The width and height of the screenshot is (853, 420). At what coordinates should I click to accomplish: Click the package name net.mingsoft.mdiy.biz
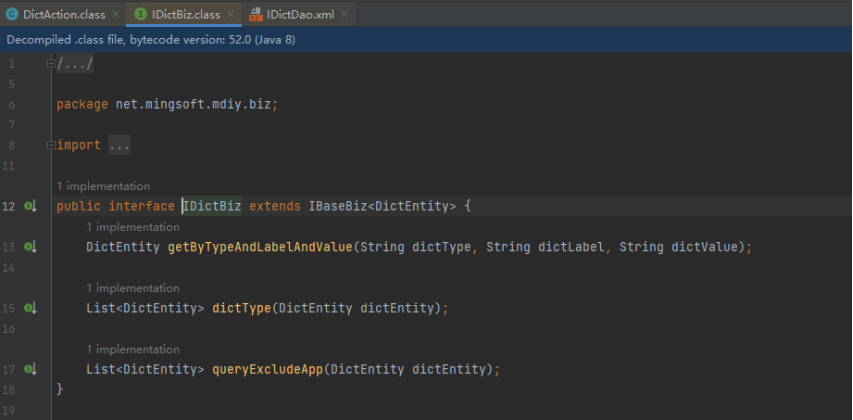[x=193, y=104]
